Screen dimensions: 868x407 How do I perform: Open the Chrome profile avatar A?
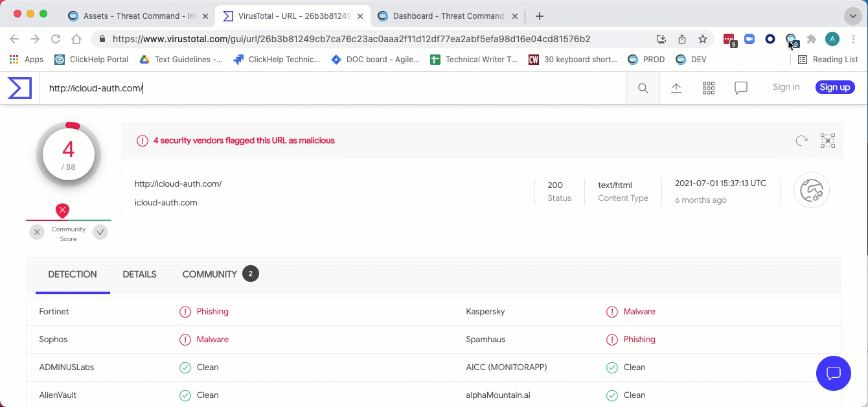point(832,39)
